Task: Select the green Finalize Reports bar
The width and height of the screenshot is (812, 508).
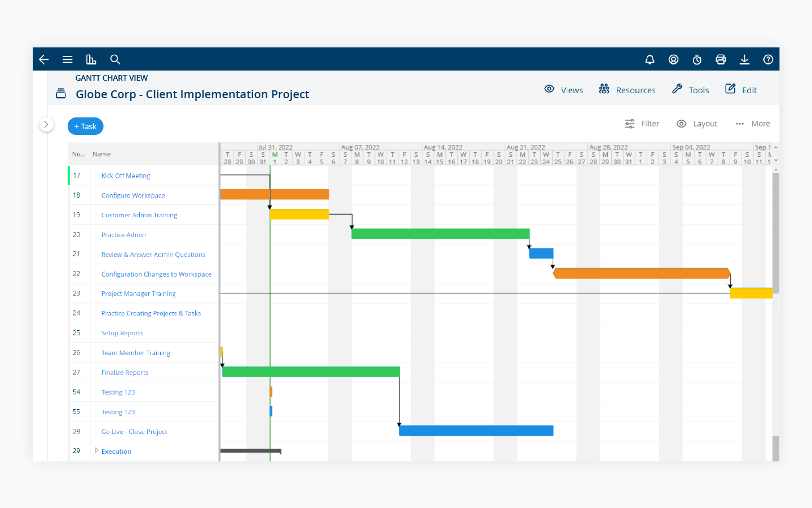Action: pos(311,371)
